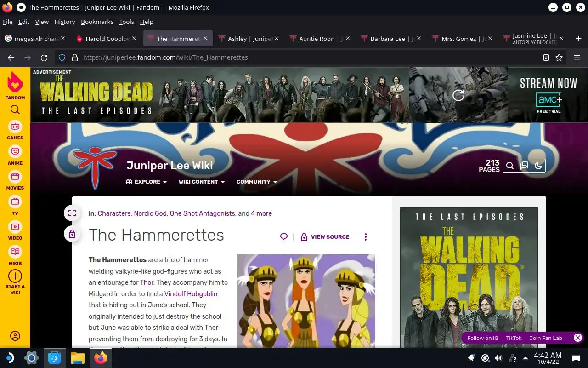Switch to the Auntie Roon tab
Screen dimensions: 588x368
pyautogui.click(x=320, y=39)
